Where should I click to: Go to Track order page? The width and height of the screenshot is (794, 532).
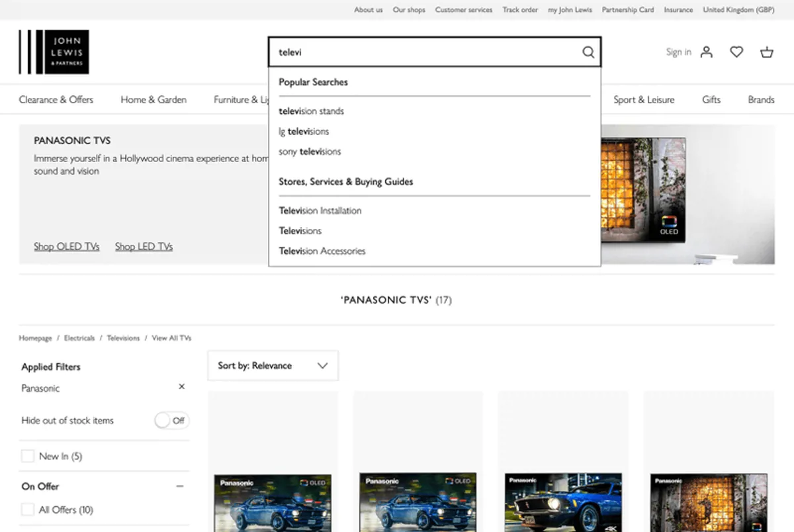coord(519,10)
